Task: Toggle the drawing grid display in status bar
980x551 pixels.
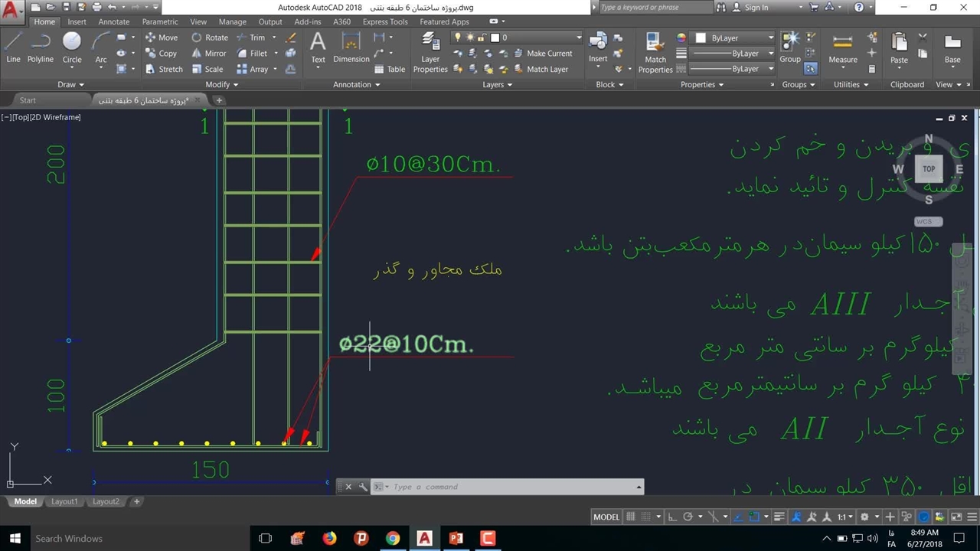Action: pos(632,517)
